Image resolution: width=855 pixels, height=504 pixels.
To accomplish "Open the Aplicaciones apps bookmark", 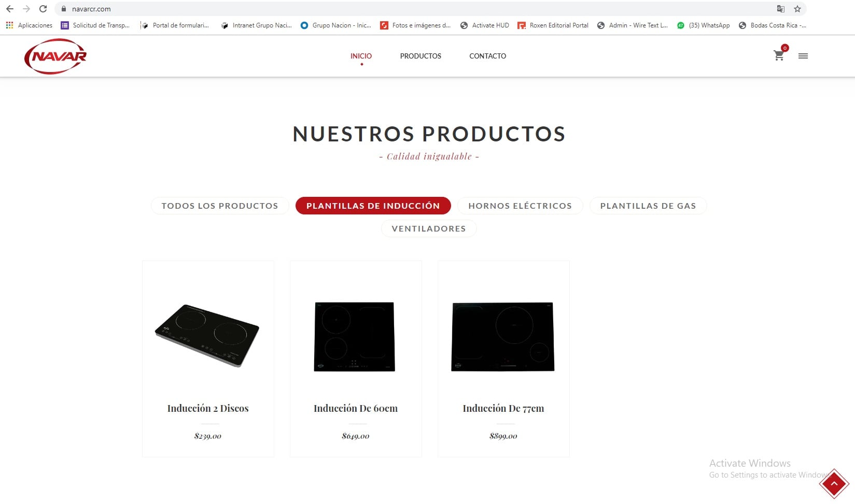I will 29,25.
